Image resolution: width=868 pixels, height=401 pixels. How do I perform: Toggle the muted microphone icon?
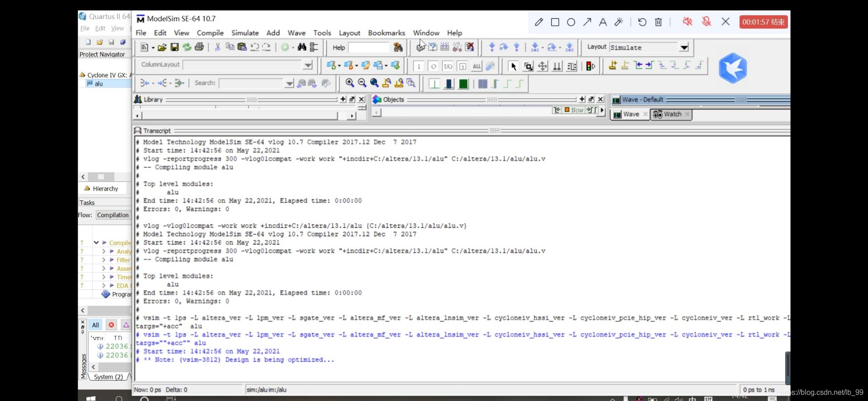706,21
